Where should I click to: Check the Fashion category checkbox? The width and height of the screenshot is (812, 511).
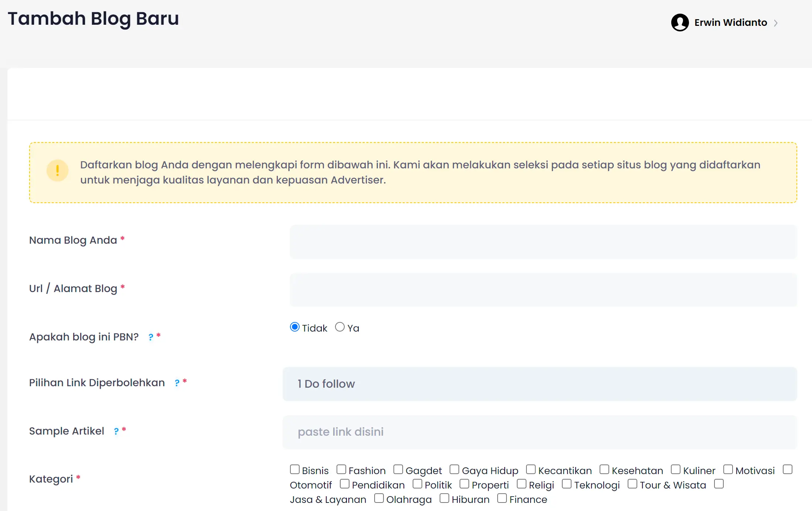tap(341, 469)
